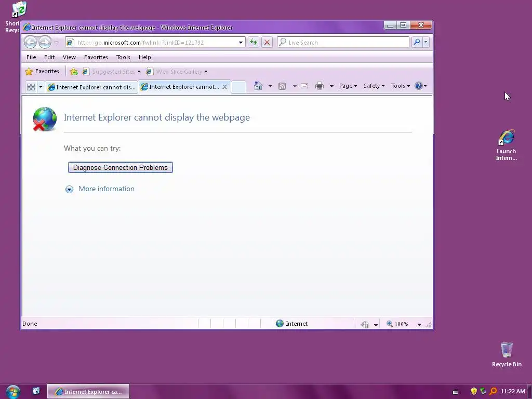Image resolution: width=532 pixels, height=399 pixels.
Task: Expand the tab list dropdown arrow
Action: click(41, 87)
